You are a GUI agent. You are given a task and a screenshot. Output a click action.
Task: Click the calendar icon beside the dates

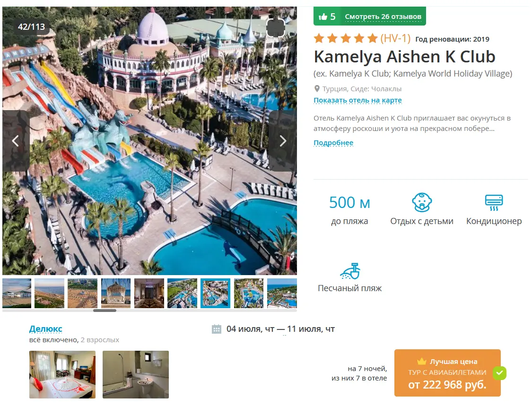pyautogui.click(x=217, y=329)
